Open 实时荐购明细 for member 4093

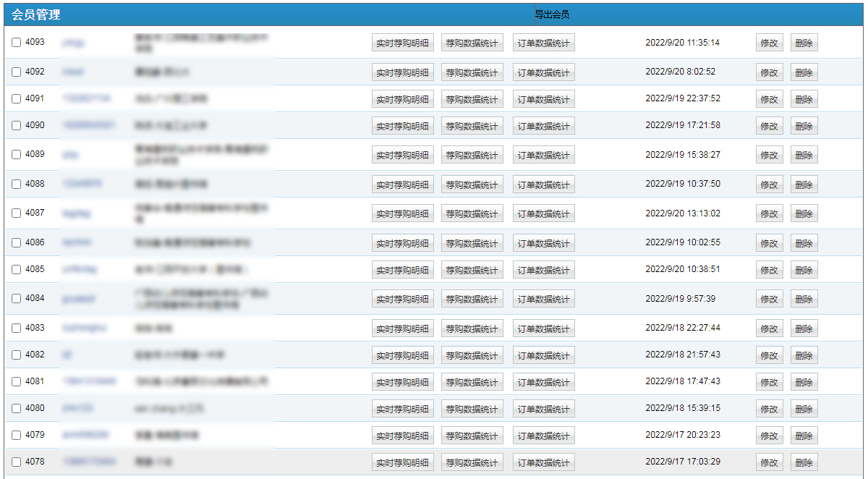click(402, 43)
